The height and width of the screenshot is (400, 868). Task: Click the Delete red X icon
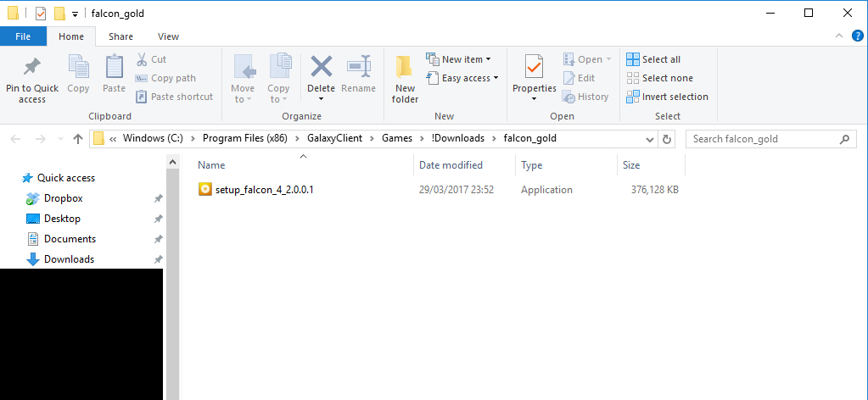coord(321,67)
